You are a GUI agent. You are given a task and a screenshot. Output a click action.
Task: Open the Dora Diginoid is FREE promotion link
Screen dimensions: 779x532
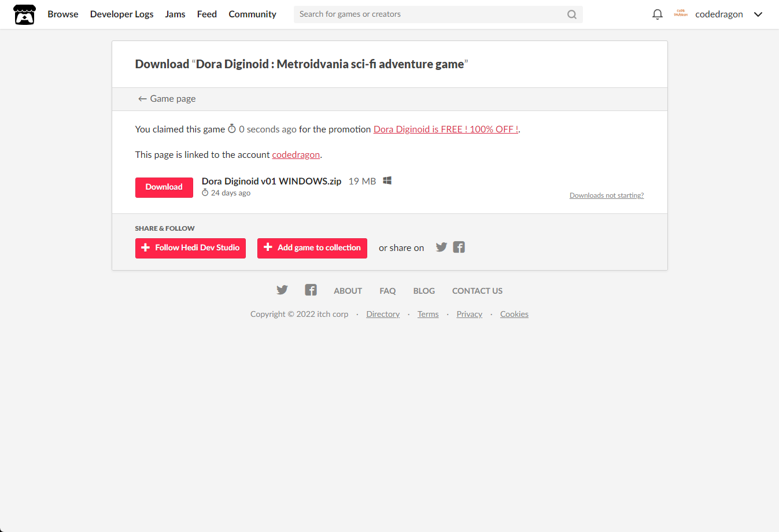446,130
